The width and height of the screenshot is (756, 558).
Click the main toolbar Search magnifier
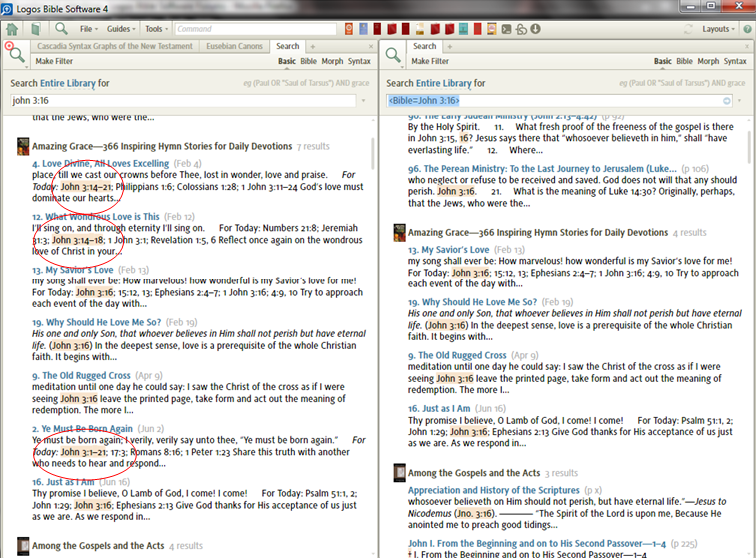point(61,29)
